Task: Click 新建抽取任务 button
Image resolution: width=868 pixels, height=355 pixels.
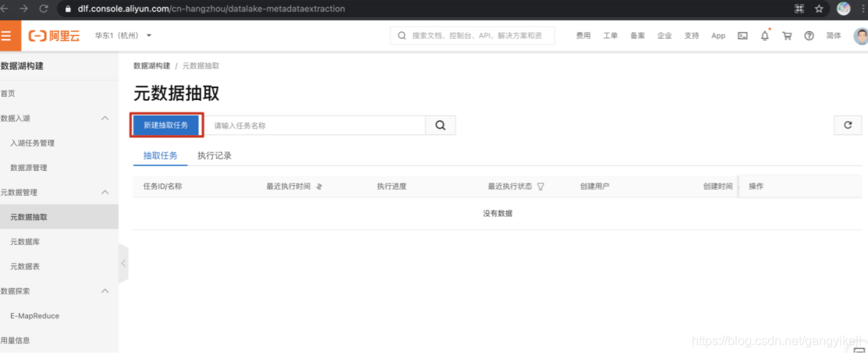Action: click(x=166, y=125)
